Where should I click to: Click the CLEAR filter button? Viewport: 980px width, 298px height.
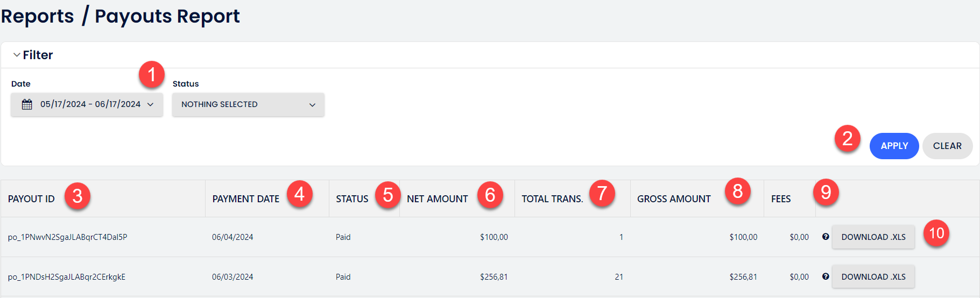click(x=947, y=146)
